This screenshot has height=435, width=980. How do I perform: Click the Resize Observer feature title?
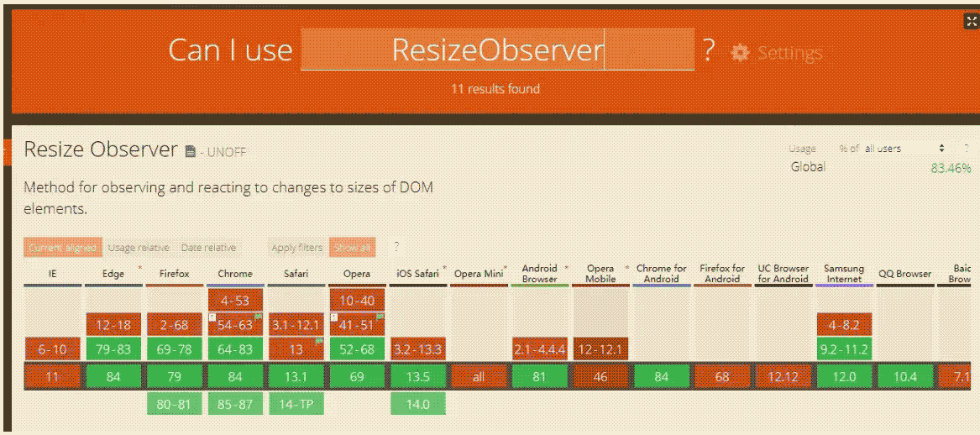pyautogui.click(x=101, y=149)
